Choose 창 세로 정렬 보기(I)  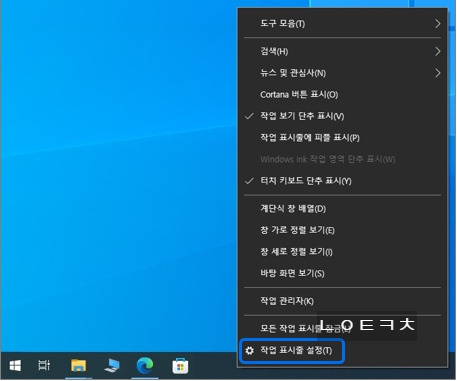(x=343, y=252)
